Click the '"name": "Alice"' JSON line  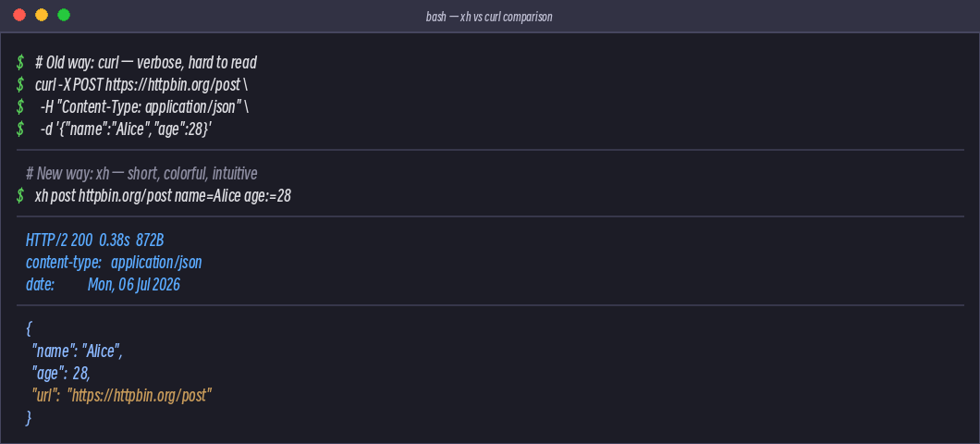point(77,351)
